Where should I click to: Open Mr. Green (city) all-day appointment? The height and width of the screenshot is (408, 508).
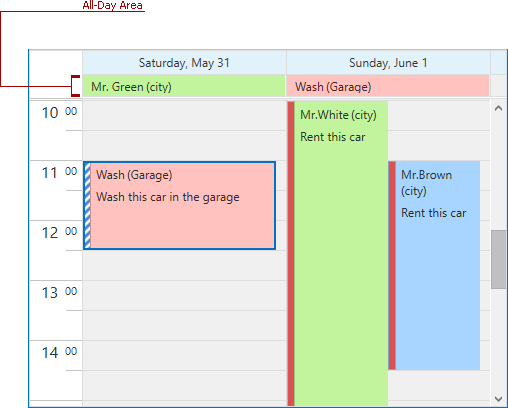(184, 86)
